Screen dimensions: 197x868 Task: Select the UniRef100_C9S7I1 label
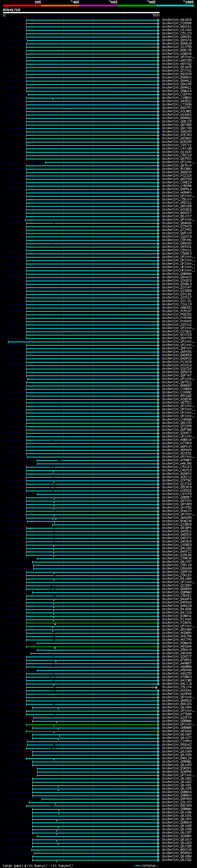coord(177,145)
